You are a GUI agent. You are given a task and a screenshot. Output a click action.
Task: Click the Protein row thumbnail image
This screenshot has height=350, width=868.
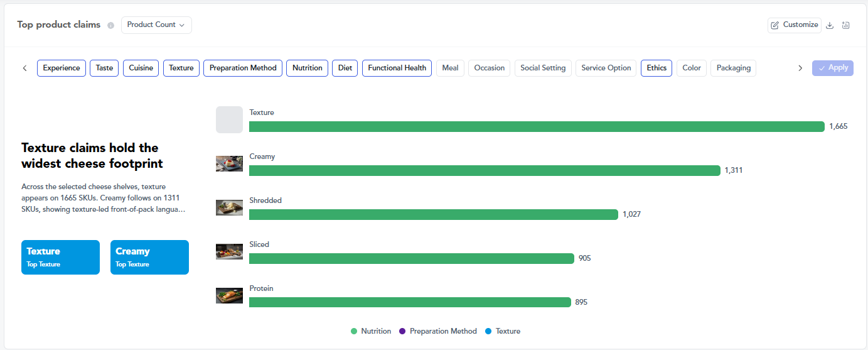click(x=229, y=296)
